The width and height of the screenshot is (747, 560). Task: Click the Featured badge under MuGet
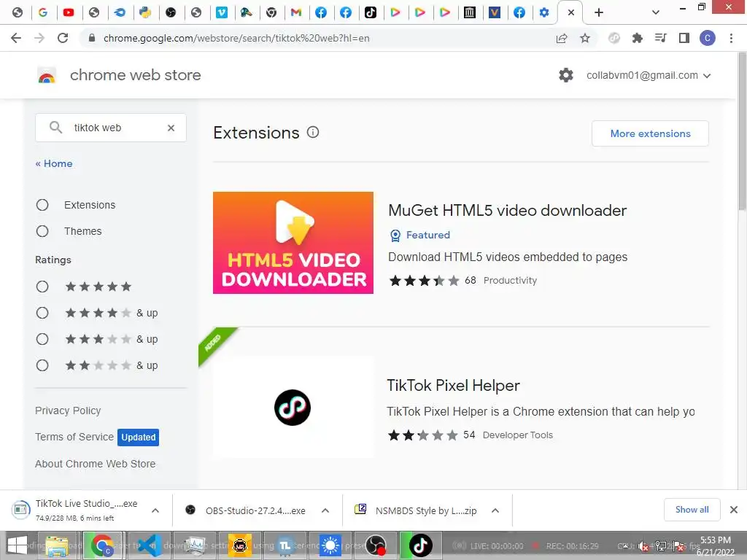(x=420, y=236)
